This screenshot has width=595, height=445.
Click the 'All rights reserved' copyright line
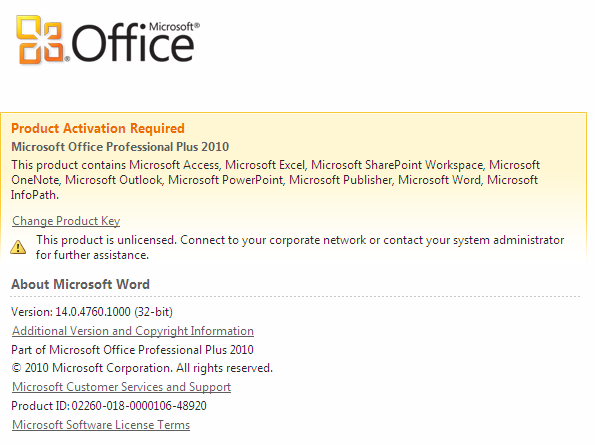click(142, 368)
